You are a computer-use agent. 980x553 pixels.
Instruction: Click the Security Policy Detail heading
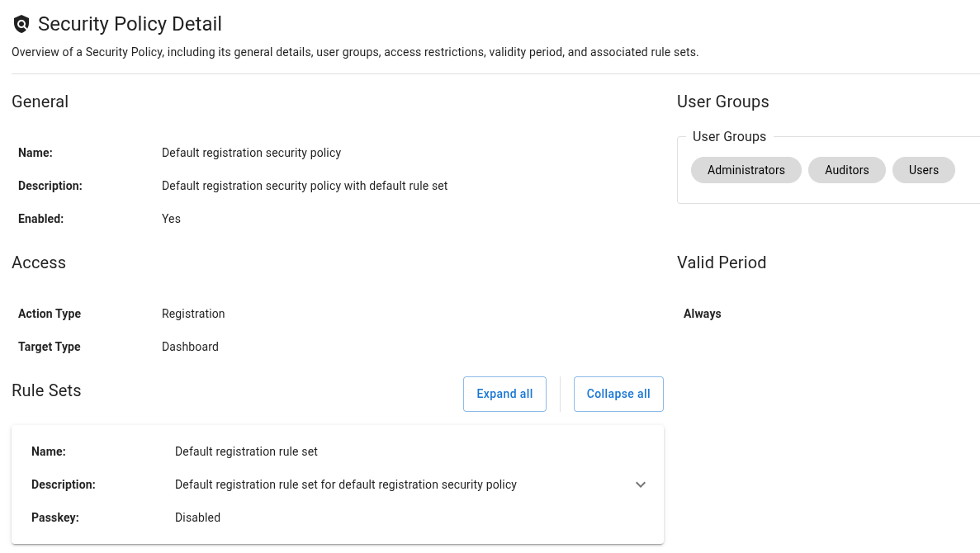(130, 25)
